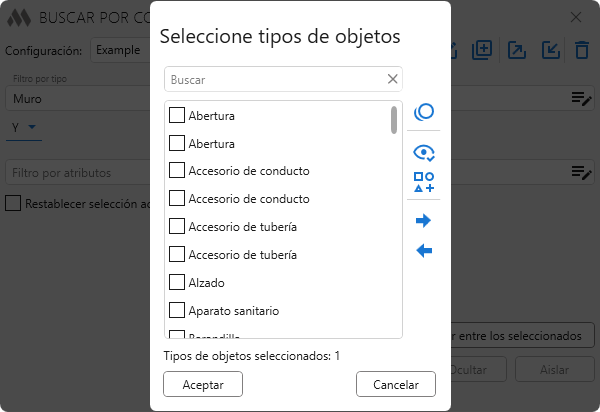Click the add configuration plus icon
The height and width of the screenshot is (412, 600).
point(483,50)
